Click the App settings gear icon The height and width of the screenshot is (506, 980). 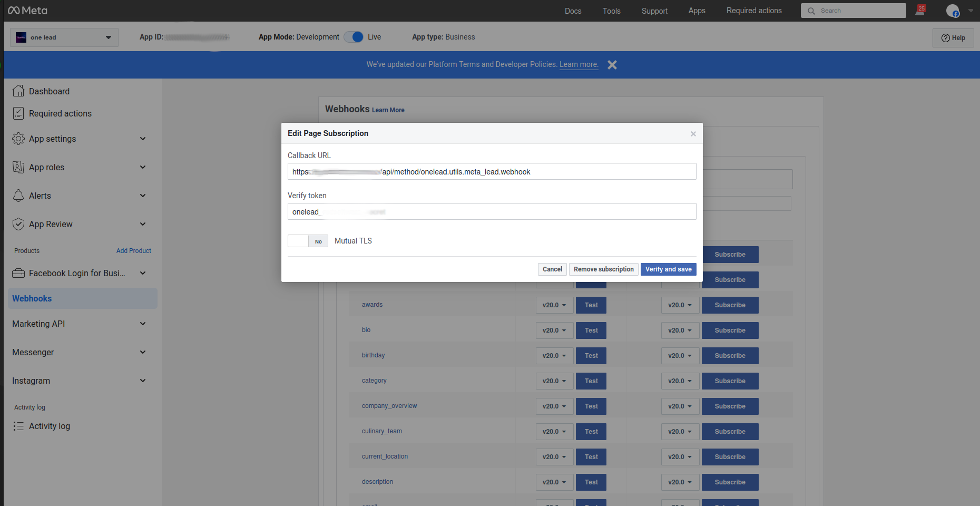tap(18, 139)
